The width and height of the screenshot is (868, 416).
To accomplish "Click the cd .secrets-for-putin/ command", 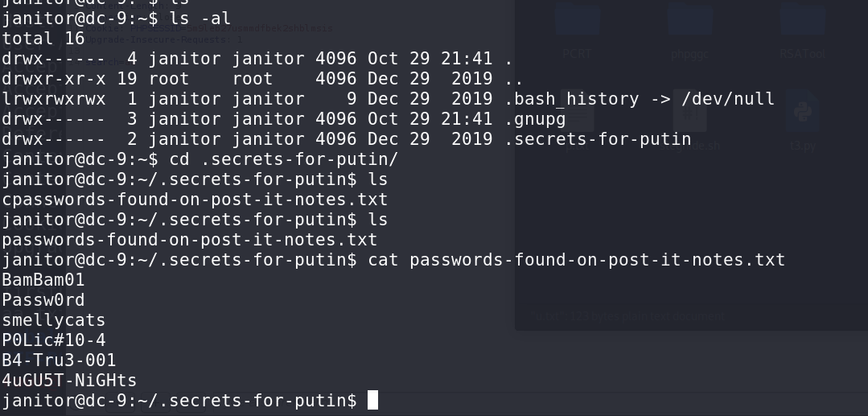I will [x=283, y=159].
